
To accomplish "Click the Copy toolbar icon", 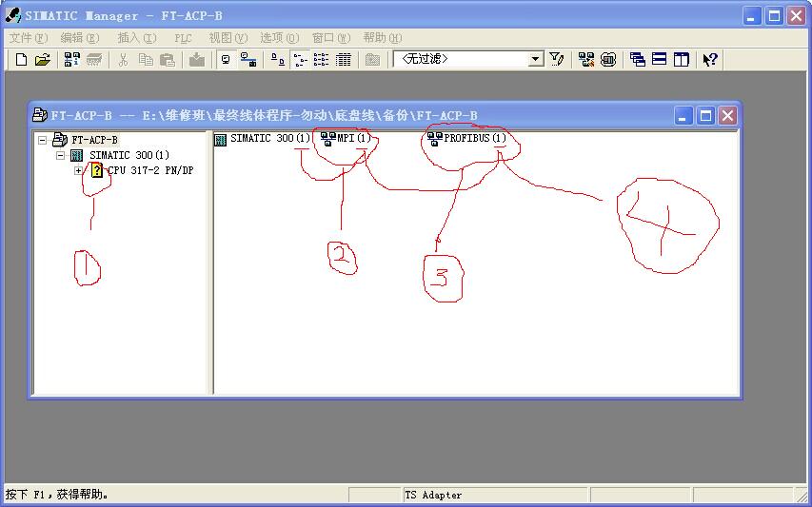I will pos(146,60).
